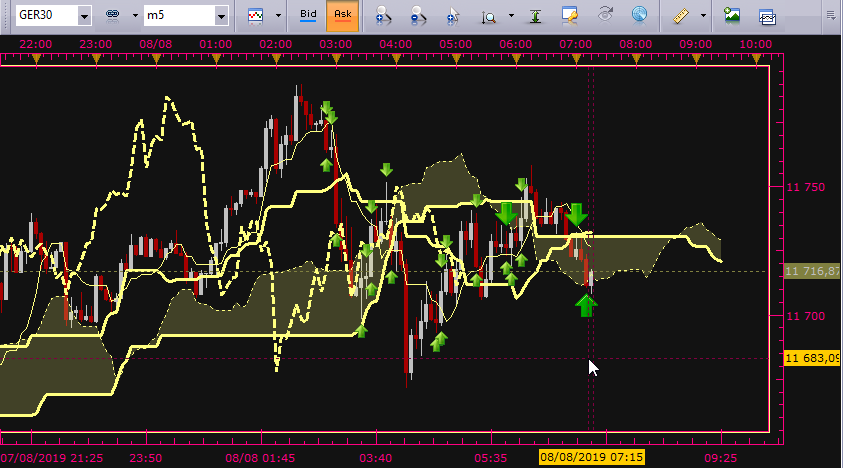Click the 11 700 price axis label

pos(805,316)
